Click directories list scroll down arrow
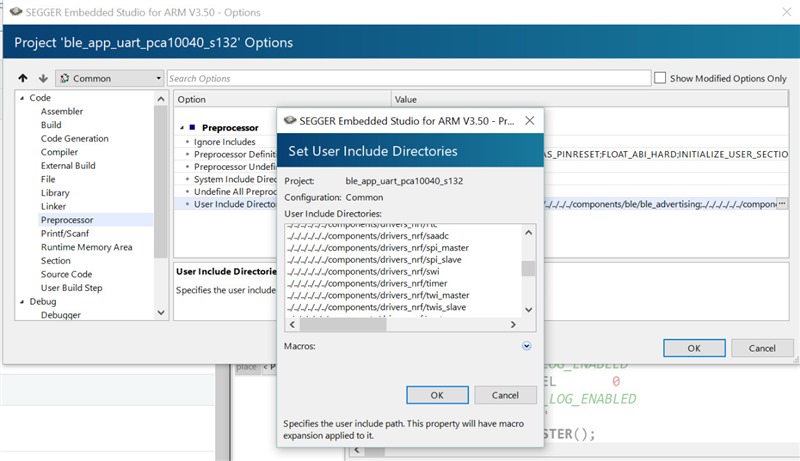This screenshot has height=461, width=800. [x=529, y=310]
